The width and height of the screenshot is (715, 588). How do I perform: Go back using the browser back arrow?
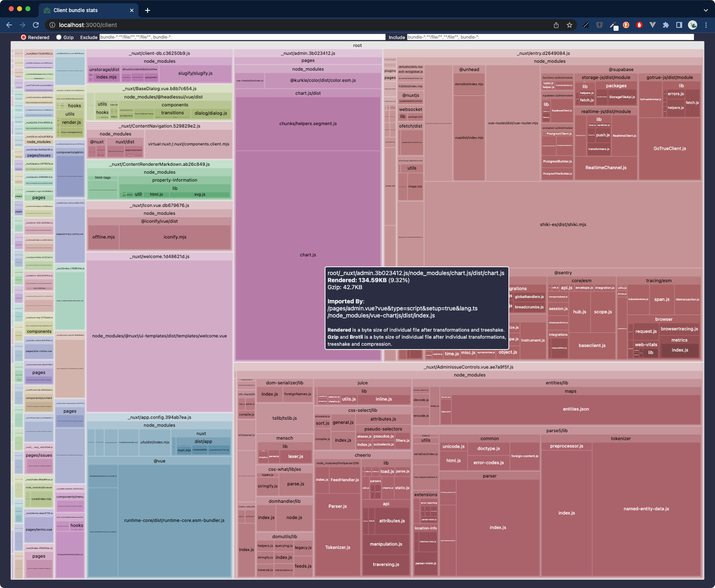[x=9, y=25]
